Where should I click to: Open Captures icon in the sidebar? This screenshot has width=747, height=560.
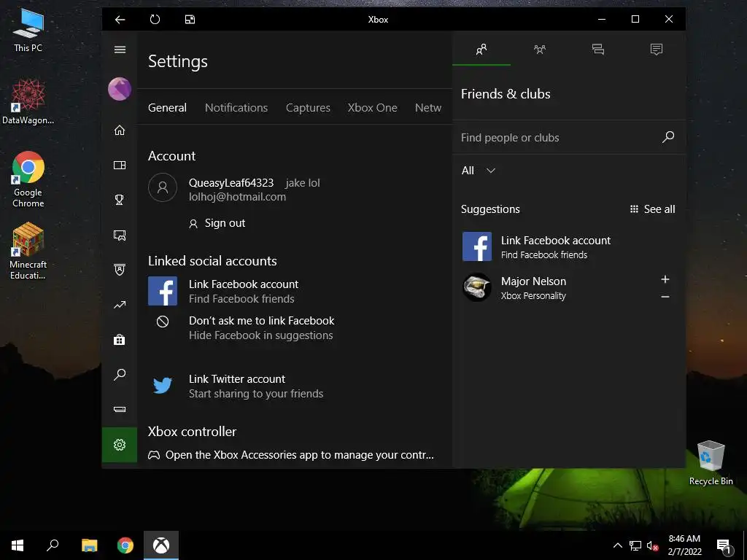click(120, 236)
